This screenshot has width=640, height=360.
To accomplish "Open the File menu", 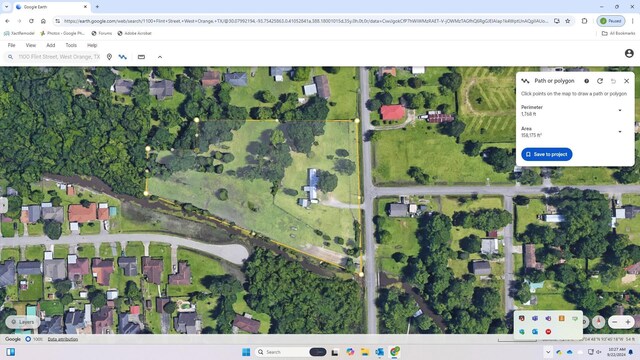I will coord(11,45).
